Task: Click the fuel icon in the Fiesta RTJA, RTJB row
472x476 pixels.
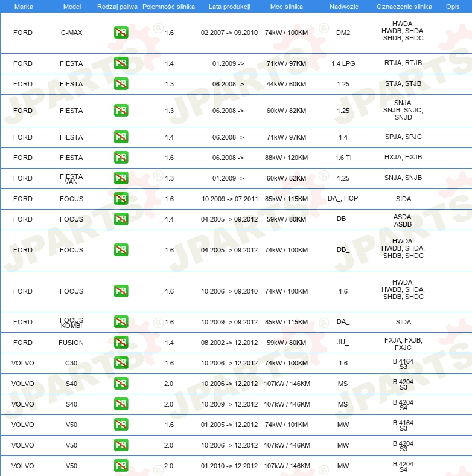Action: (121, 63)
